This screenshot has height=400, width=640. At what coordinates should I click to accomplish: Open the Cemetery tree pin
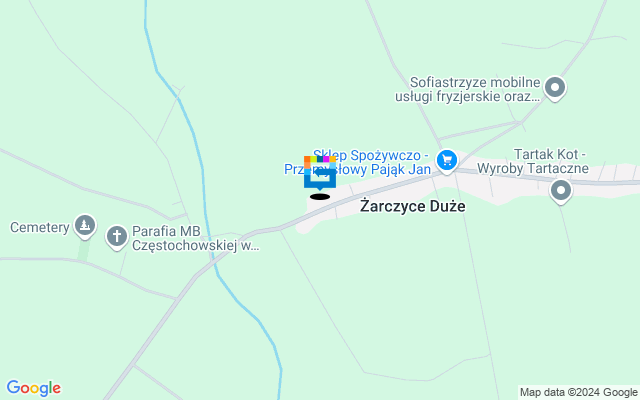[85, 227]
